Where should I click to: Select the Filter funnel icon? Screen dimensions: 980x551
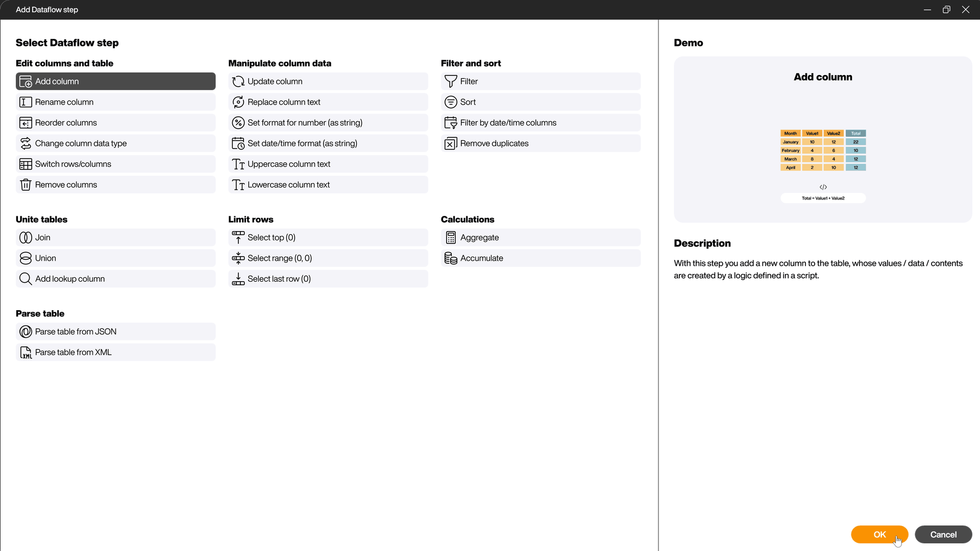pyautogui.click(x=451, y=82)
